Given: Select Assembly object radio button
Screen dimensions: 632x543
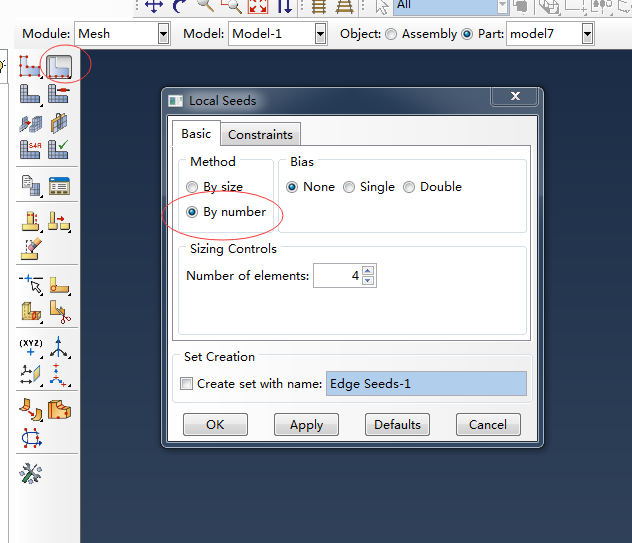Looking at the screenshot, I should (391, 34).
